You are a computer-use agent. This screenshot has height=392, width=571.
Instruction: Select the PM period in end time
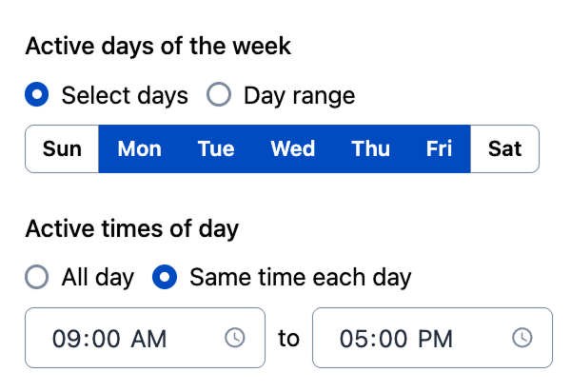click(x=435, y=339)
